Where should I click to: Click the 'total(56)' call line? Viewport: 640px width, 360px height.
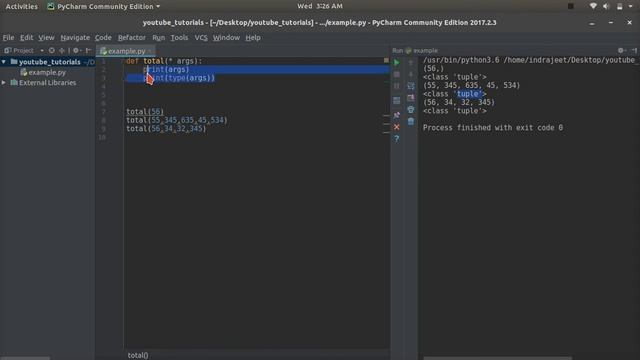point(145,111)
